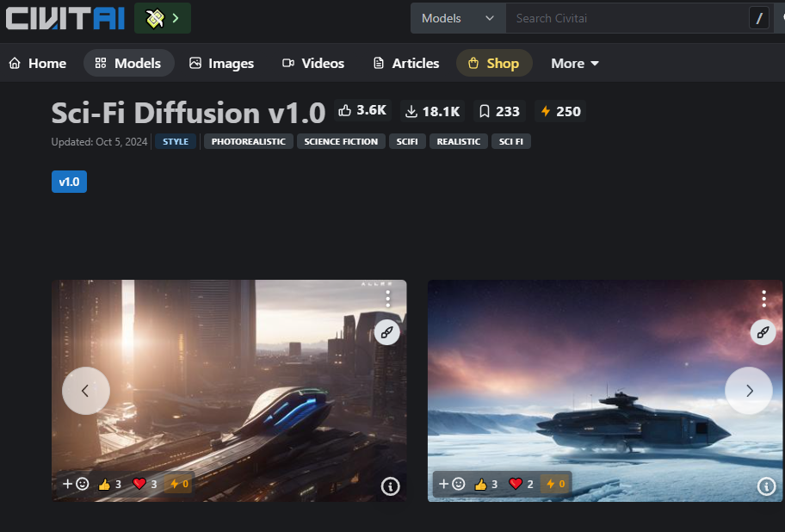Switch to the Videos tab
This screenshot has height=532, width=785.
[x=313, y=63]
